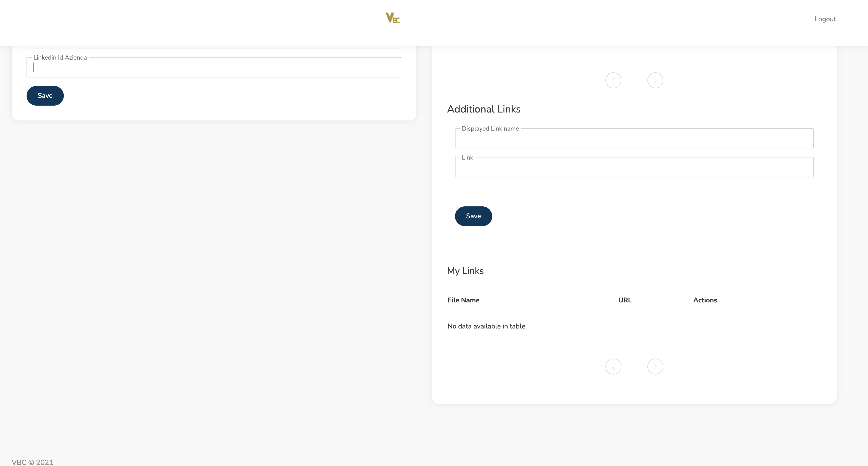Go to next page above Additional Links

pos(655,80)
